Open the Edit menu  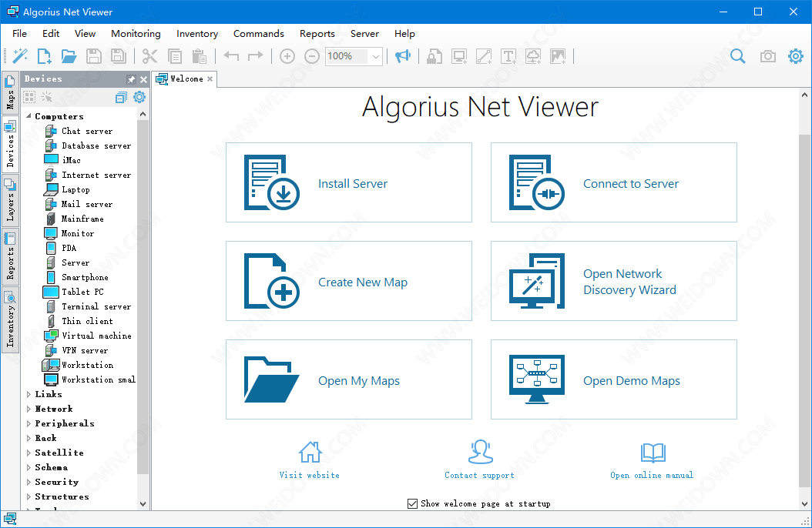51,34
